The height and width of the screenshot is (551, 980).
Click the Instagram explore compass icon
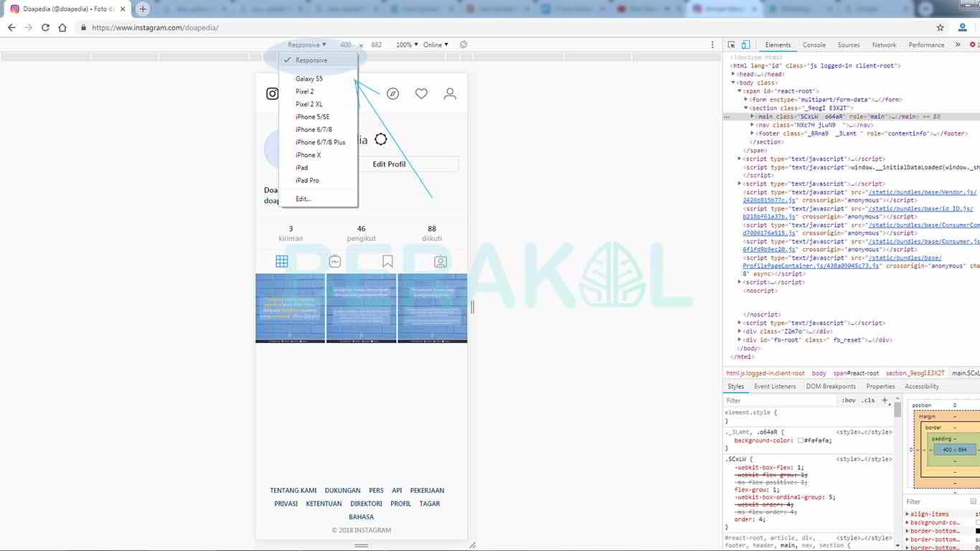click(x=392, y=94)
